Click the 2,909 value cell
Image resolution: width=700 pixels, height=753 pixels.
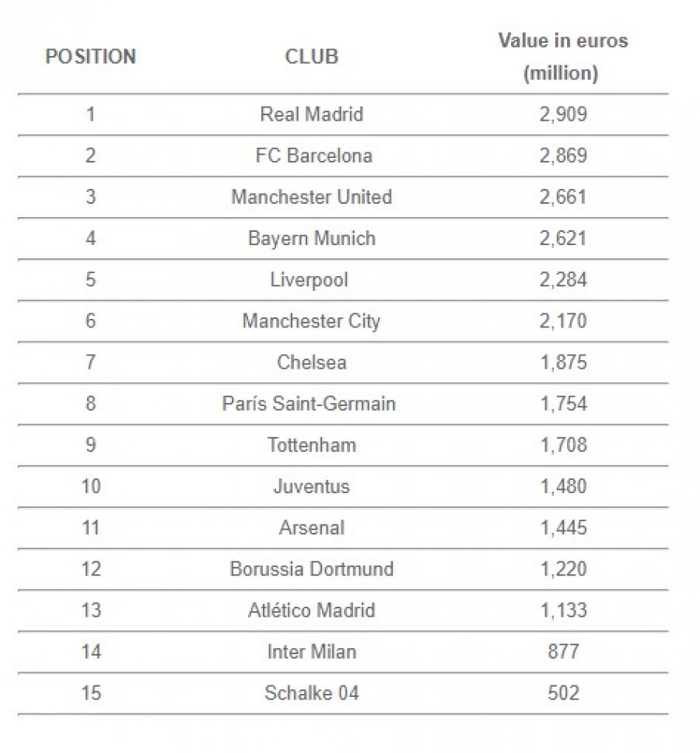pyautogui.click(x=563, y=114)
